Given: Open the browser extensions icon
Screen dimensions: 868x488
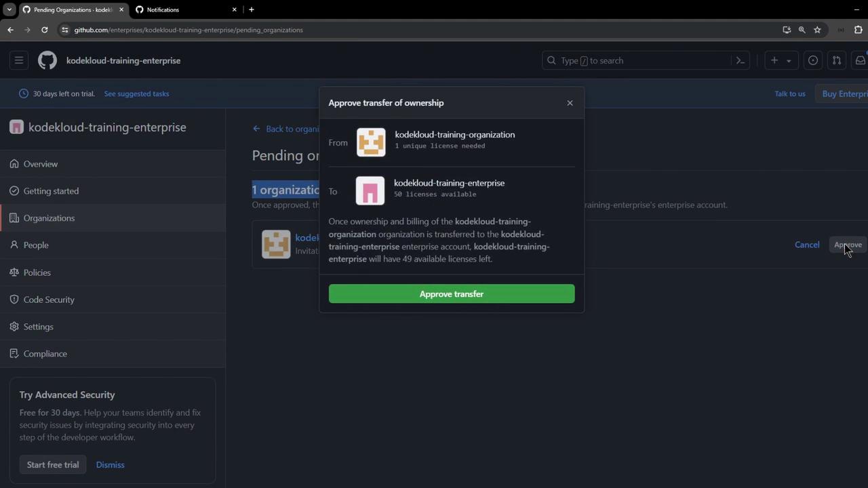Looking at the screenshot, I should (858, 30).
